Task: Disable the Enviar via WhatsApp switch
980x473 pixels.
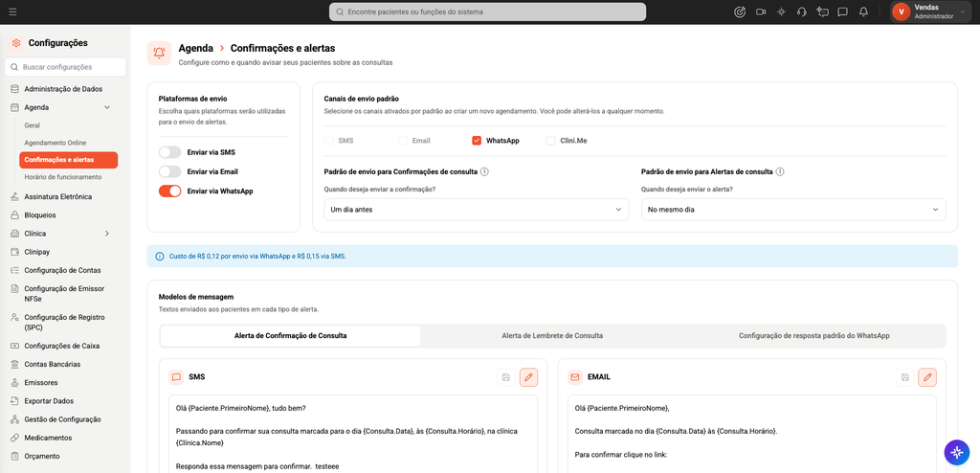Action: (x=170, y=191)
